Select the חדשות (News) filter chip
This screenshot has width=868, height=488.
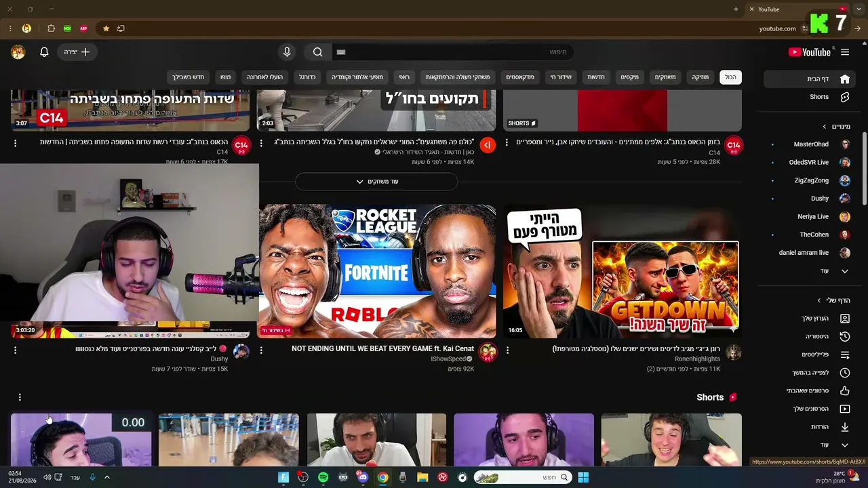pyautogui.click(x=596, y=77)
